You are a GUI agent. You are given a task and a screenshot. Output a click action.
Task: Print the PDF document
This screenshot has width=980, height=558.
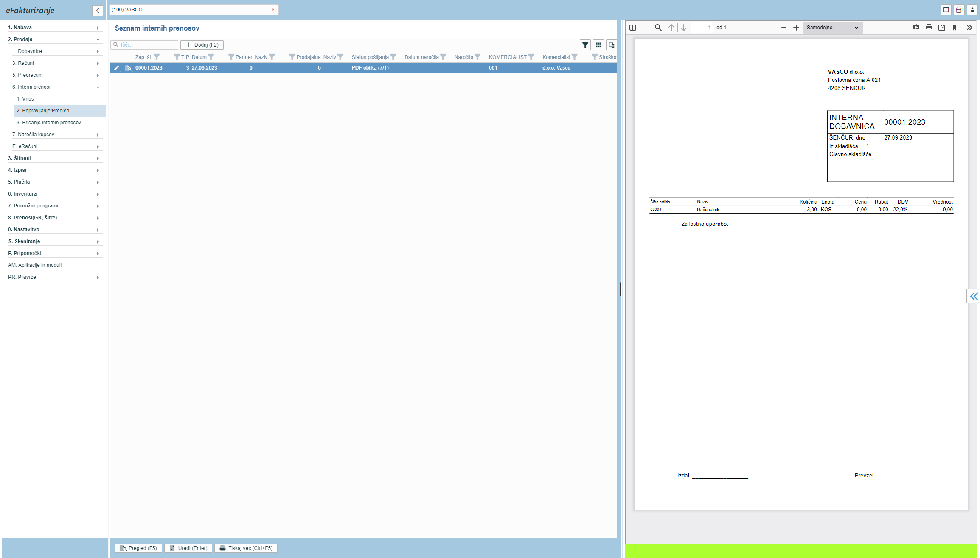click(x=929, y=28)
